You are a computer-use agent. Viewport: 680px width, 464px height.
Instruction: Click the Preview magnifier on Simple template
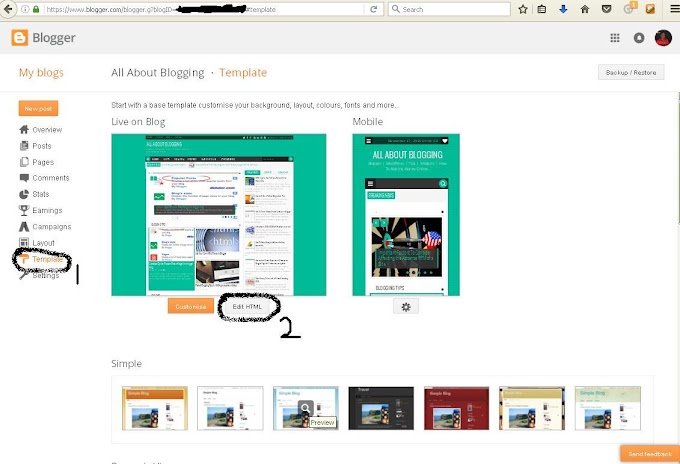point(305,408)
